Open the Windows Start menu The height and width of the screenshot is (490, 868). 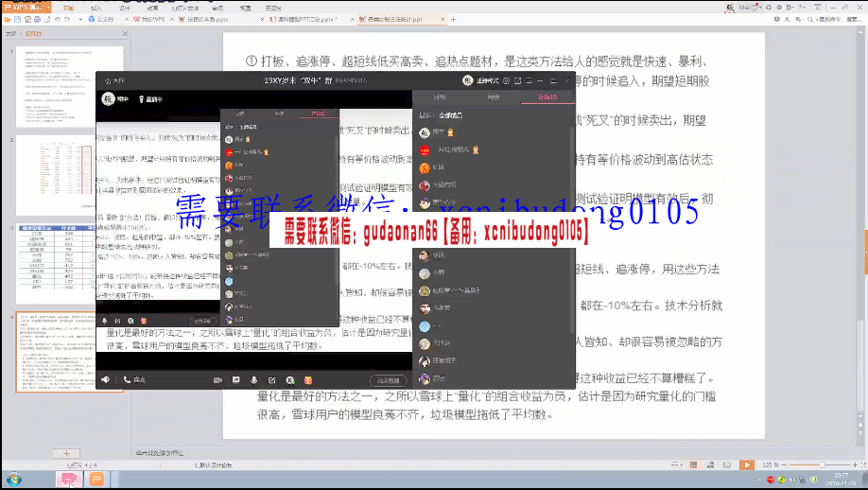click(14, 480)
